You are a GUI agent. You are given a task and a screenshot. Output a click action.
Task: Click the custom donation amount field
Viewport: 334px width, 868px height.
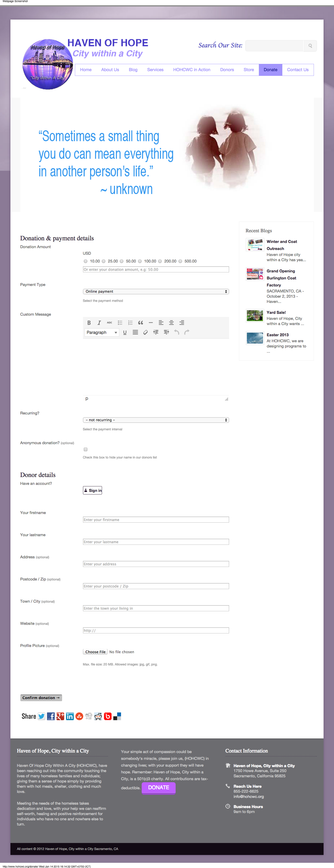[x=156, y=270]
